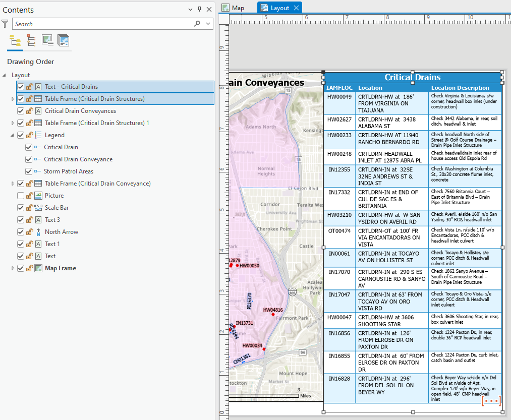Switch to List By Drawing Order view

(x=15, y=41)
